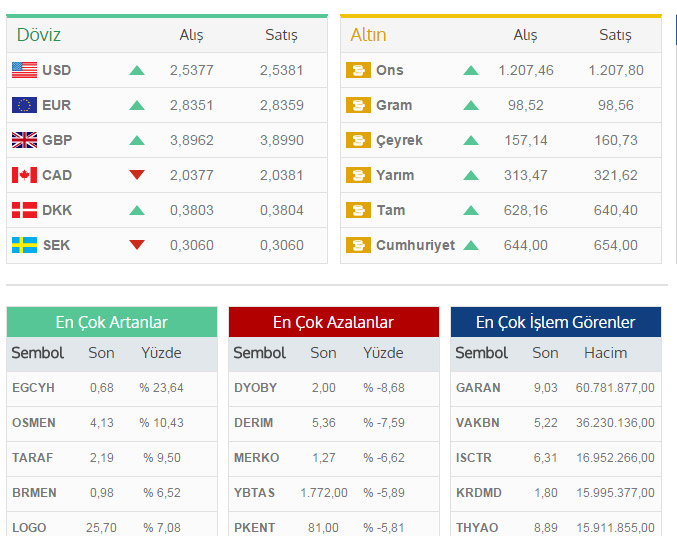The height and width of the screenshot is (536, 677).
Task: Click the gold icon beside Cumhuriyet
Action: click(x=358, y=245)
